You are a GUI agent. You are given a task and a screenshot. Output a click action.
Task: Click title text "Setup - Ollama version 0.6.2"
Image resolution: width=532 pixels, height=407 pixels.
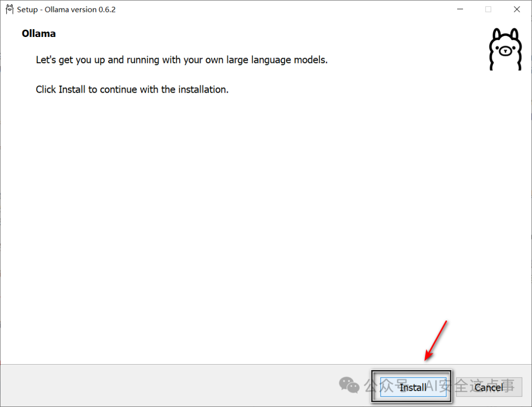66,9
